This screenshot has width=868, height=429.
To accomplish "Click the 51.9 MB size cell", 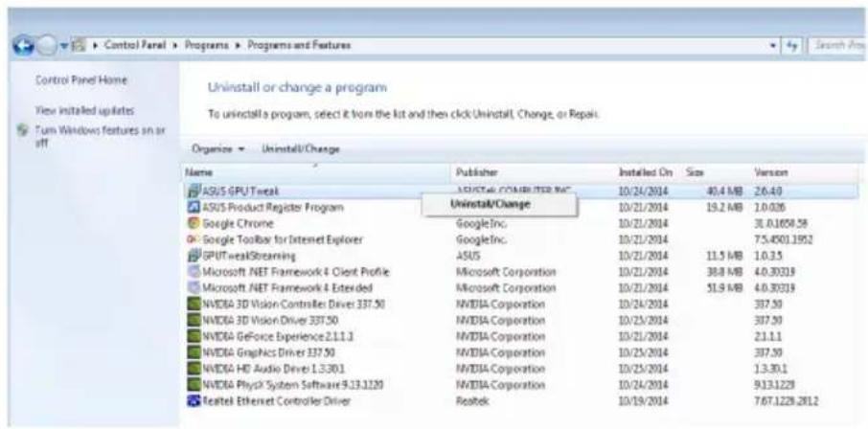I will tap(724, 288).
